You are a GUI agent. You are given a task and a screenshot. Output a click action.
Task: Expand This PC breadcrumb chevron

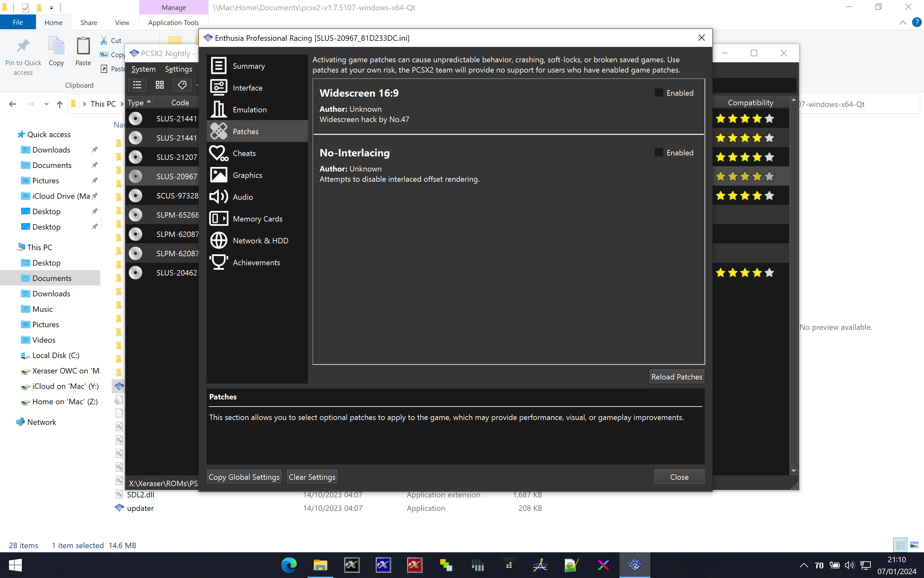[122, 104]
